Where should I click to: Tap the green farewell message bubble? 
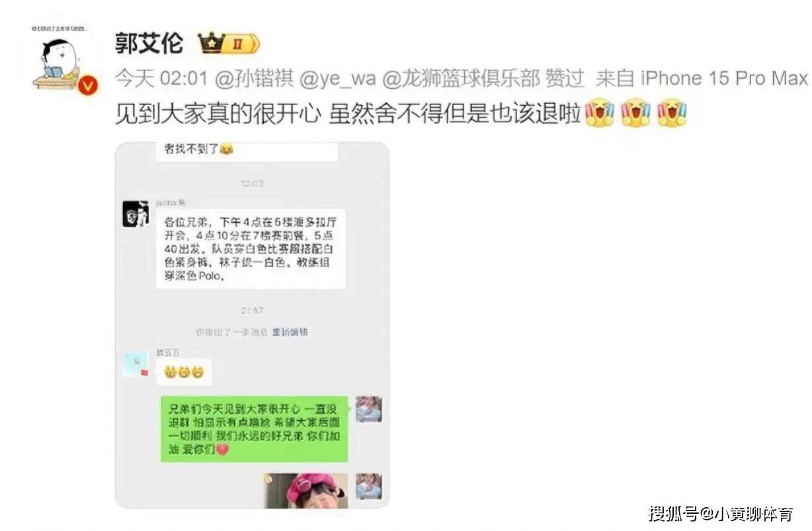[x=254, y=429]
